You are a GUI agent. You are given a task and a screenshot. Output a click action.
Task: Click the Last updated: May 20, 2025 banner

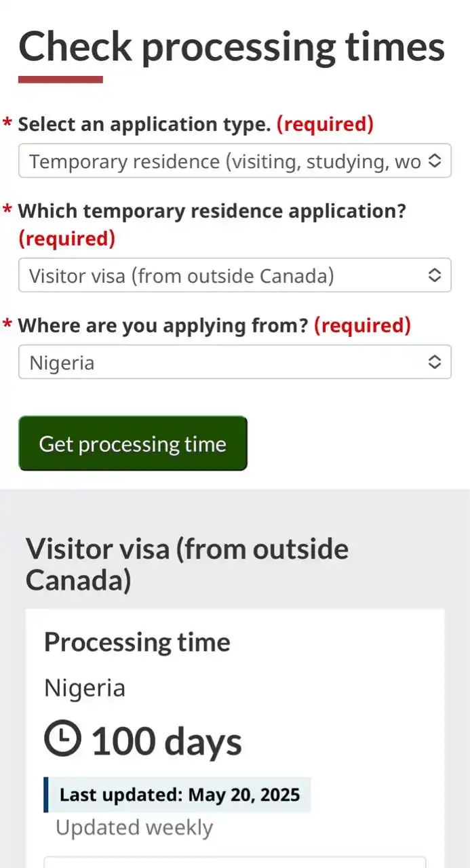pyautogui.click(x=178, y=795)
